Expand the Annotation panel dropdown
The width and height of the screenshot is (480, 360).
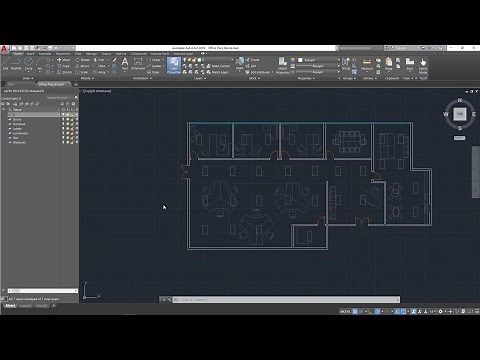(x=142, y=78)
